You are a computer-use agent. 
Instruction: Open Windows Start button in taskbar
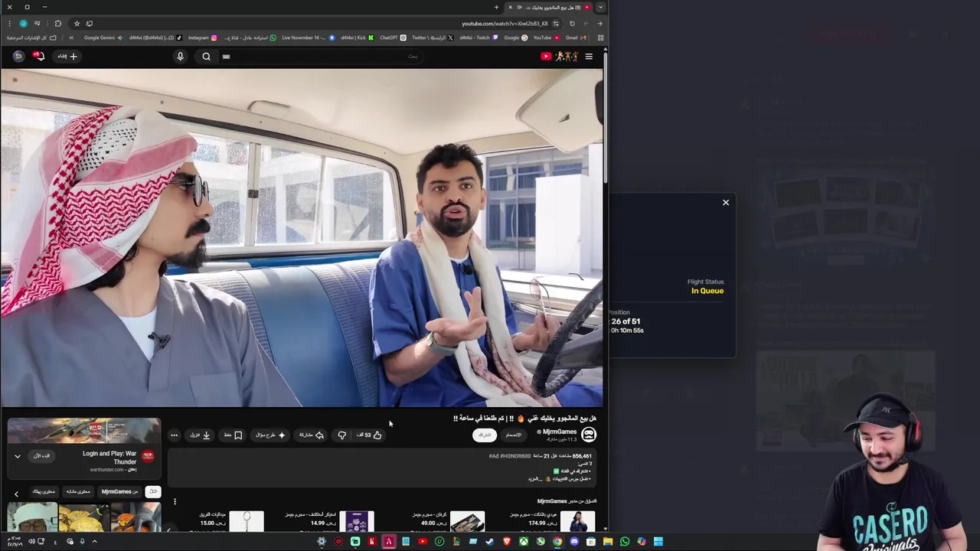tap(658, 542)
